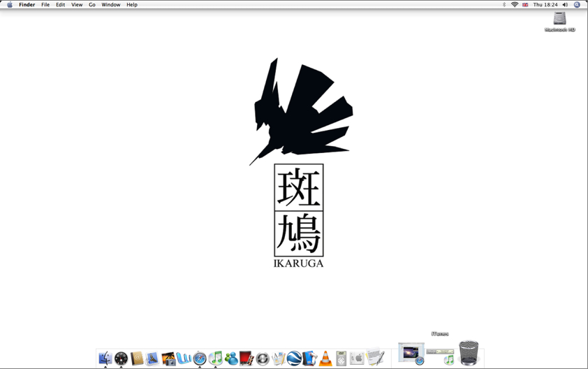Open the iTunes app in the Dock
This screenshot has width=588, height=369.
click(216, 358)
